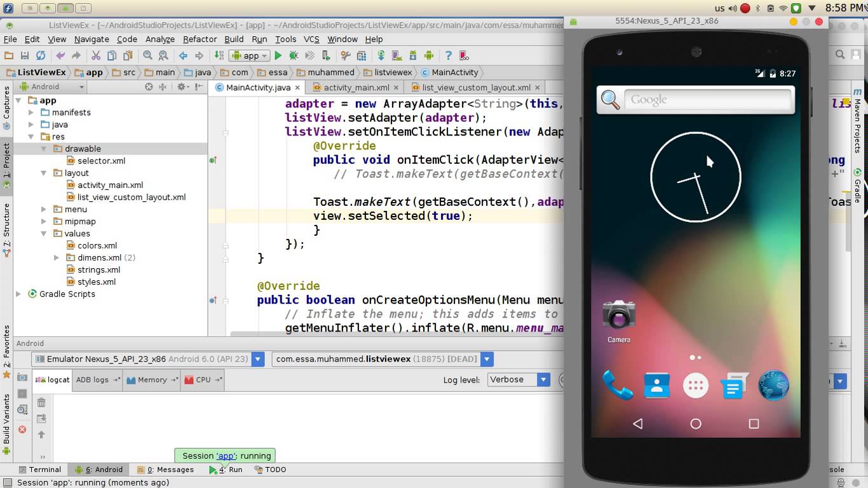Collapse the res folder in the project tree

tap(31, 136)
